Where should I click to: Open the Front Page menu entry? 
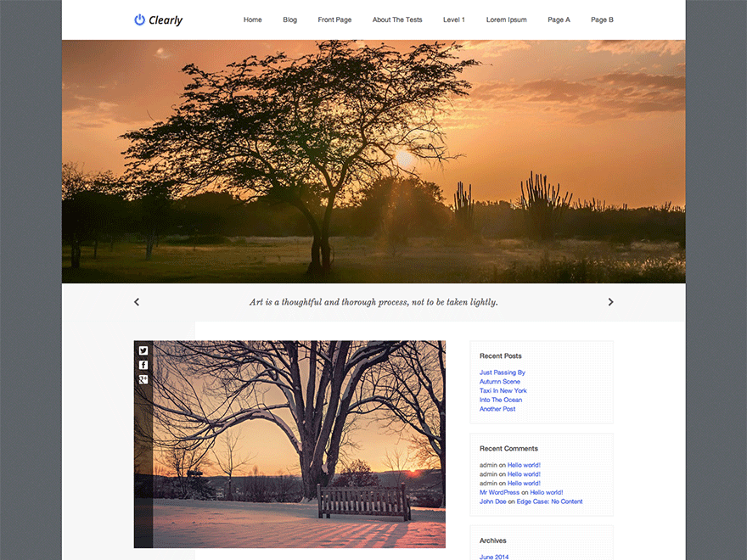point(334,20)
